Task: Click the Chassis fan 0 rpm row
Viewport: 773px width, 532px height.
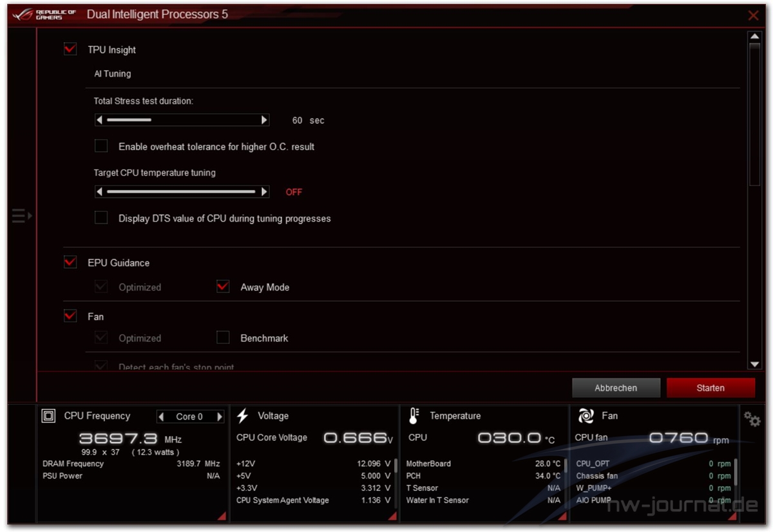Action: point(653,476)
